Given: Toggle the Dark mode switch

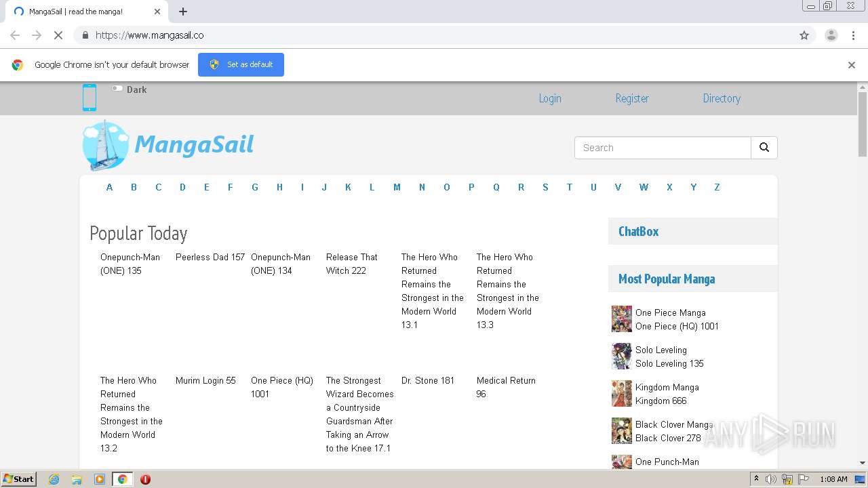Looking at the screenshot, I should 117,89.
